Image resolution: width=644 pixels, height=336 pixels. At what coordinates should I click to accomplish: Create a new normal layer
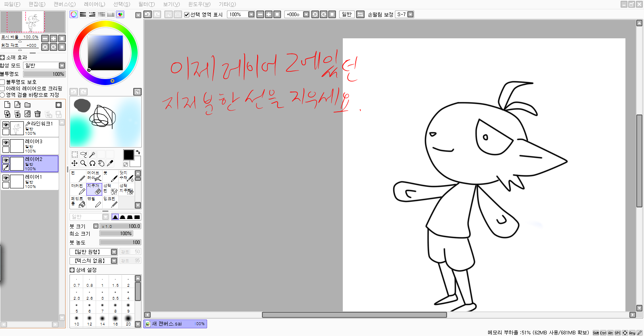[7, 104]
